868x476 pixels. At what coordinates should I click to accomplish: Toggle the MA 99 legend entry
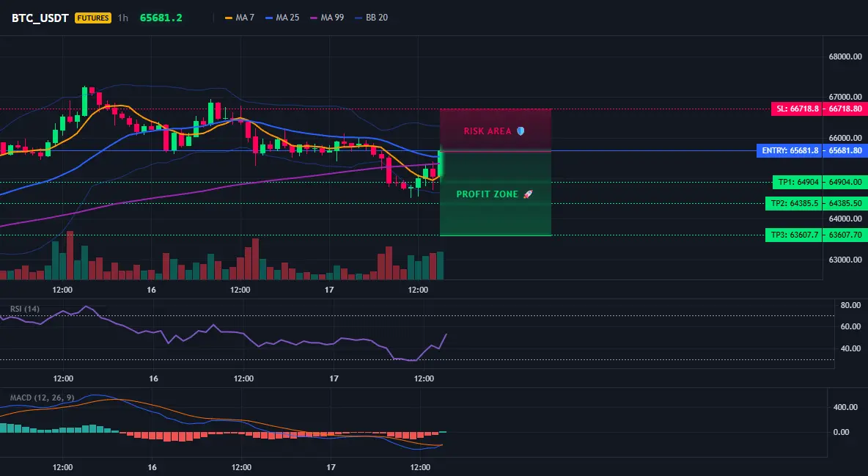327,18
